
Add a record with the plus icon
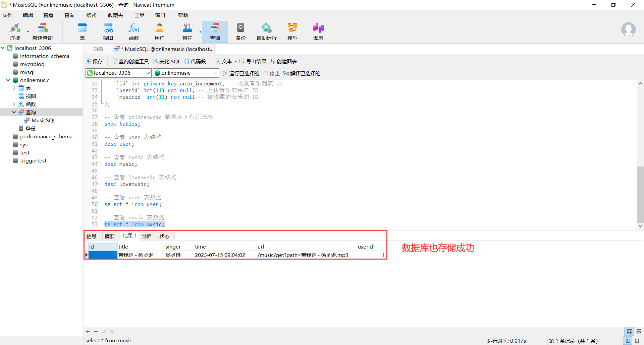[x=88, y=332]
